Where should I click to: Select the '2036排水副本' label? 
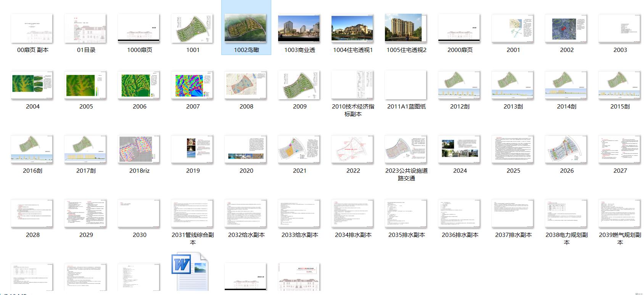pos(460,235)
